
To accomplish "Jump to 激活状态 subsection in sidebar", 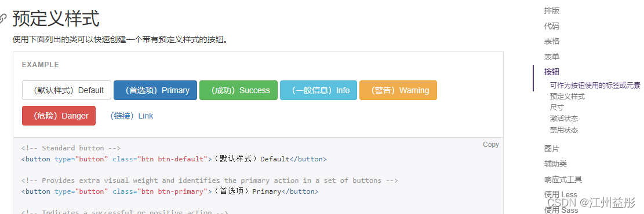I will [x=564, y=119].
